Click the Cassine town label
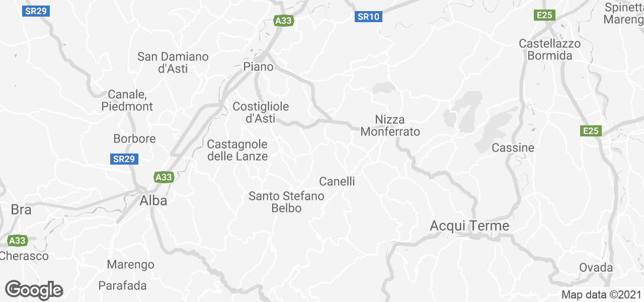 click(x=513, y=148)
